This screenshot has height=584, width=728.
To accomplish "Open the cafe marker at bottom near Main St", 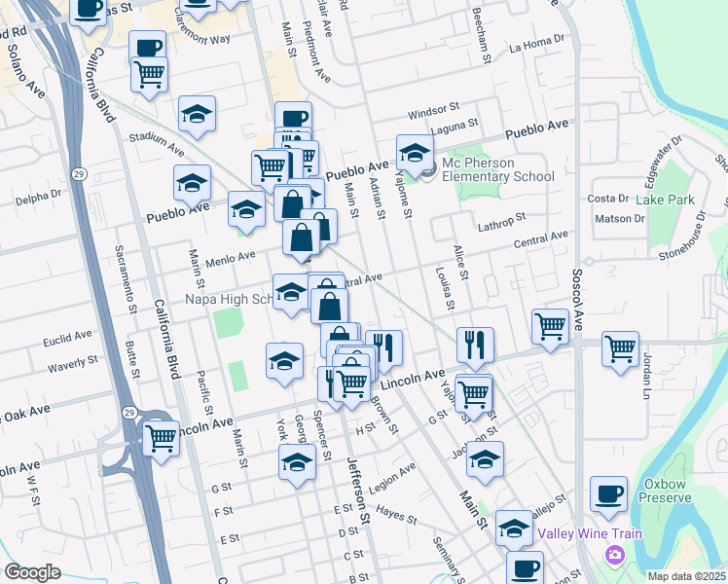I will point(526,567).
